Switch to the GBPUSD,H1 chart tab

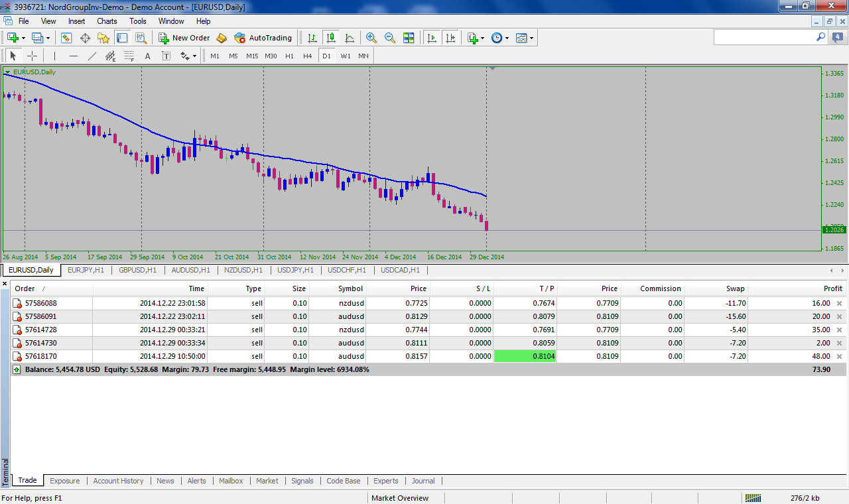click(x=137, y=270)
